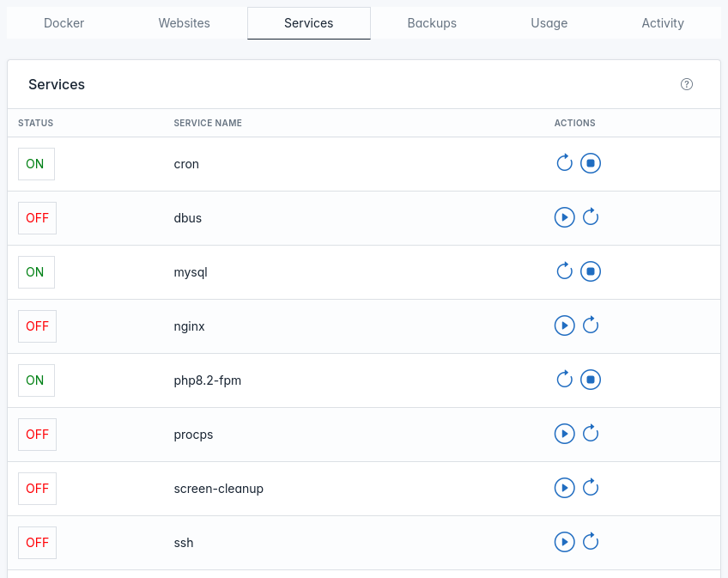Switch to the Docker tab
Viewport: 728px width, 578px height.
pyautogui.click(x=64, y=23)
